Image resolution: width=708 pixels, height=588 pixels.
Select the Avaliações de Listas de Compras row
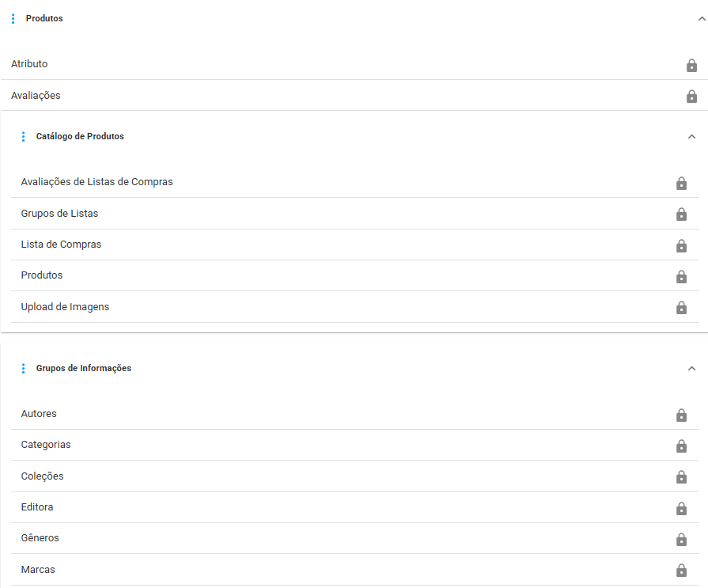click(x=355, y=182)
